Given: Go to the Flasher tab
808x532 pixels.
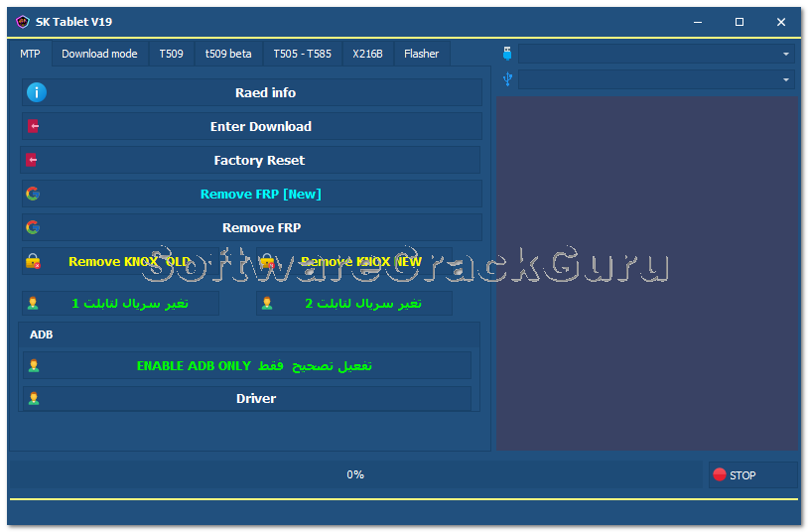Looking at the screenshot, I should [x=422, y=54].
